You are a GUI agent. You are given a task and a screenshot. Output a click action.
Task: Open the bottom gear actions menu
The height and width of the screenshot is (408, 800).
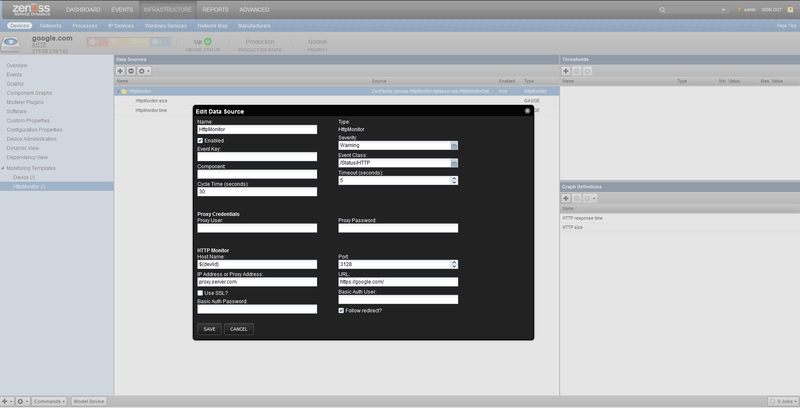click(22, 401)
